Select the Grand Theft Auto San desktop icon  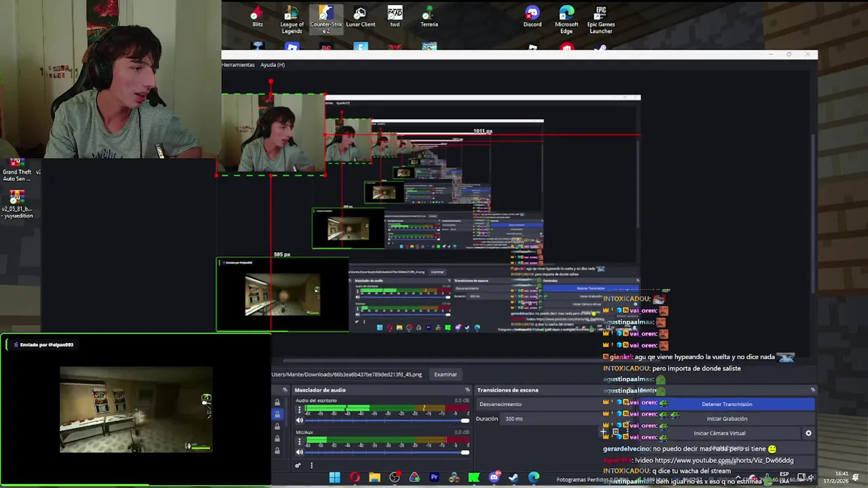(18, 169)
